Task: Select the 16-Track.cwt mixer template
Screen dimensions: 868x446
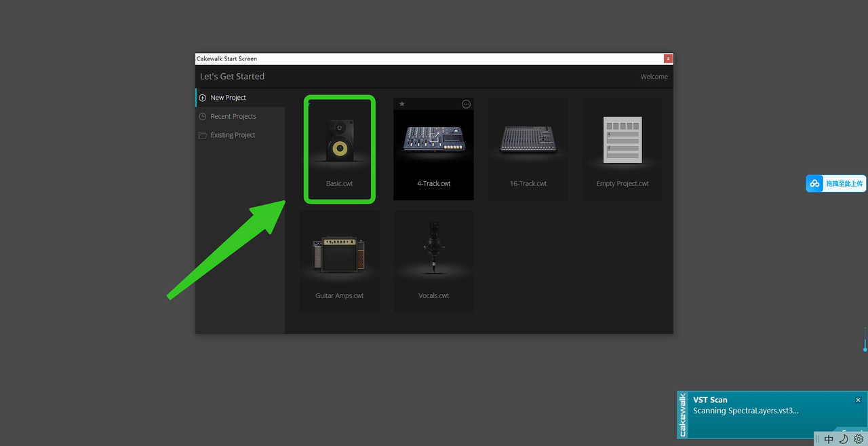Action: click(528, 149)
